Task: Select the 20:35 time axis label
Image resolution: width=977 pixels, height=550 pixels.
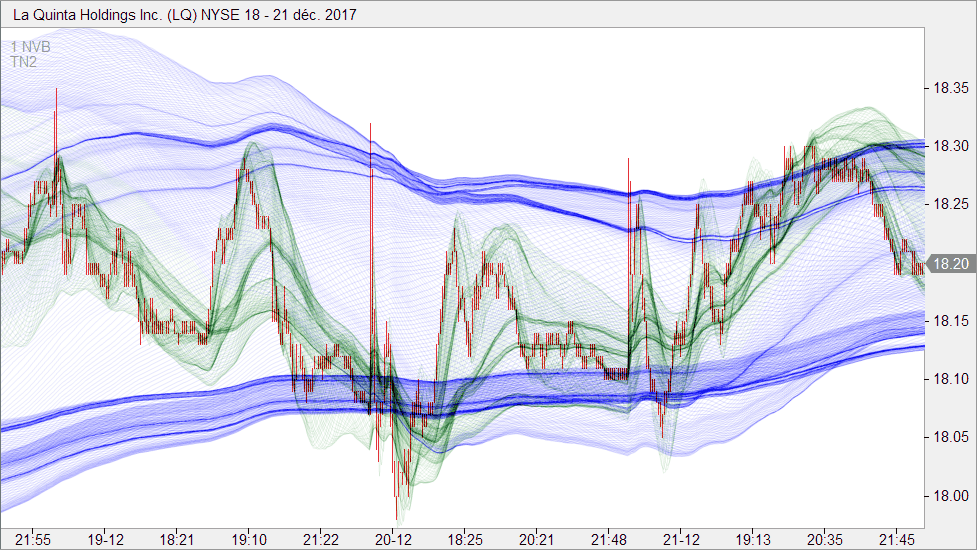Action: [825, 539]
